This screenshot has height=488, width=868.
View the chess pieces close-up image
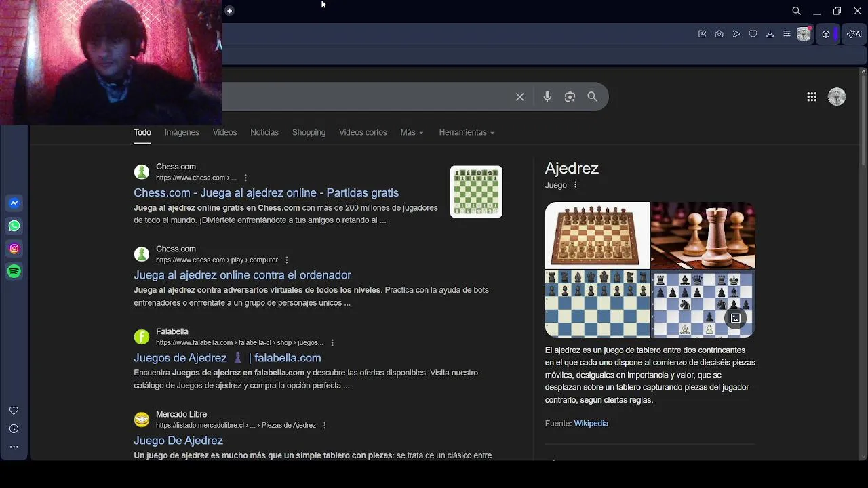[703, 235]
